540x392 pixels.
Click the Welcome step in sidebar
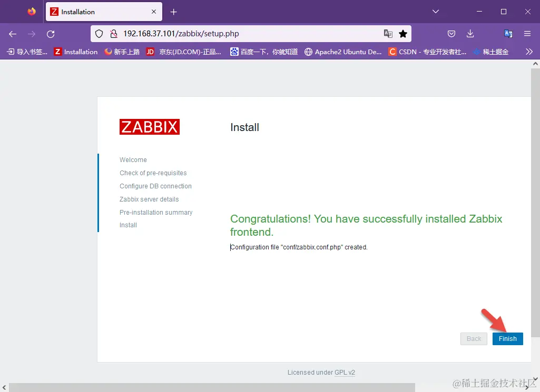pos(133,160)
